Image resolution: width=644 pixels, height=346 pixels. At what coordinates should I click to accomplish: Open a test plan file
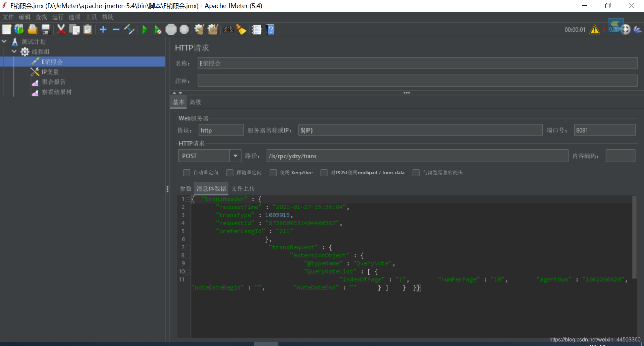tap(33, 30)
